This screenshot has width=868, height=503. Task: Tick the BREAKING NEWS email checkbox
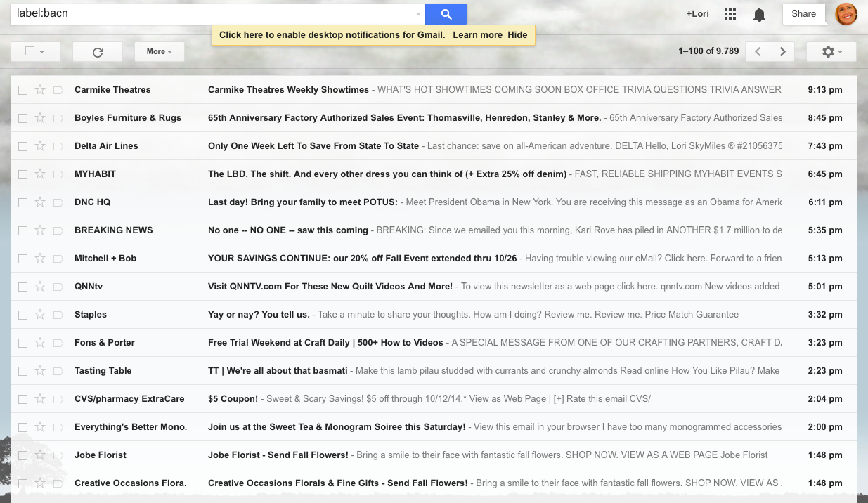[22, 230]
